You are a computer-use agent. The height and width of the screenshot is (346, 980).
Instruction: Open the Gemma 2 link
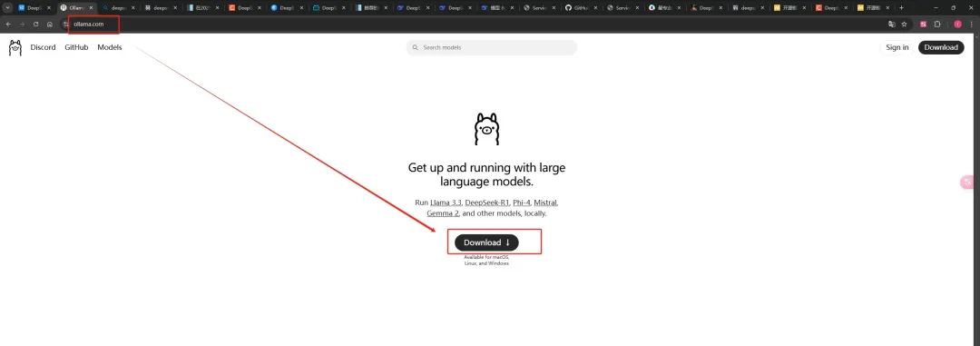(443, 213)
